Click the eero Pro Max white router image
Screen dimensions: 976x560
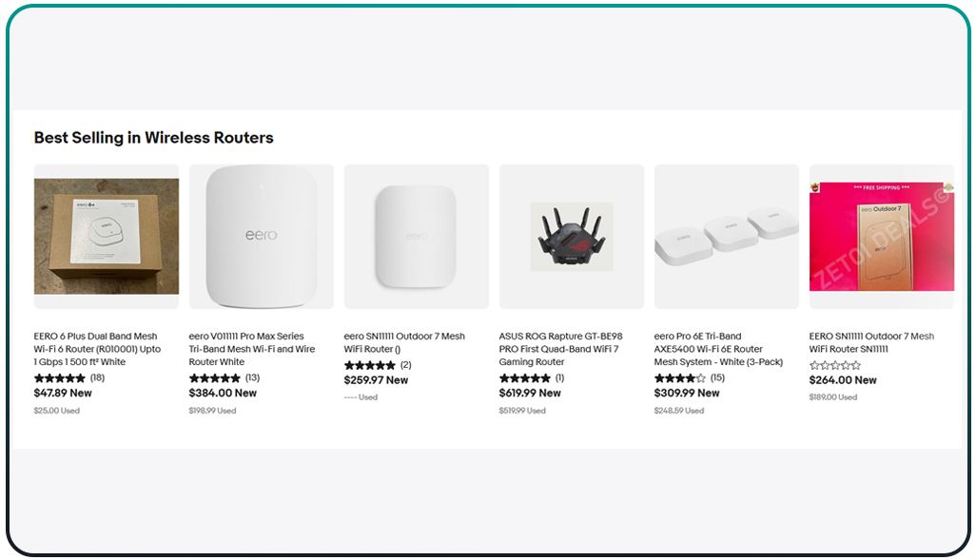pyautogui.click(x=262, y=237)
